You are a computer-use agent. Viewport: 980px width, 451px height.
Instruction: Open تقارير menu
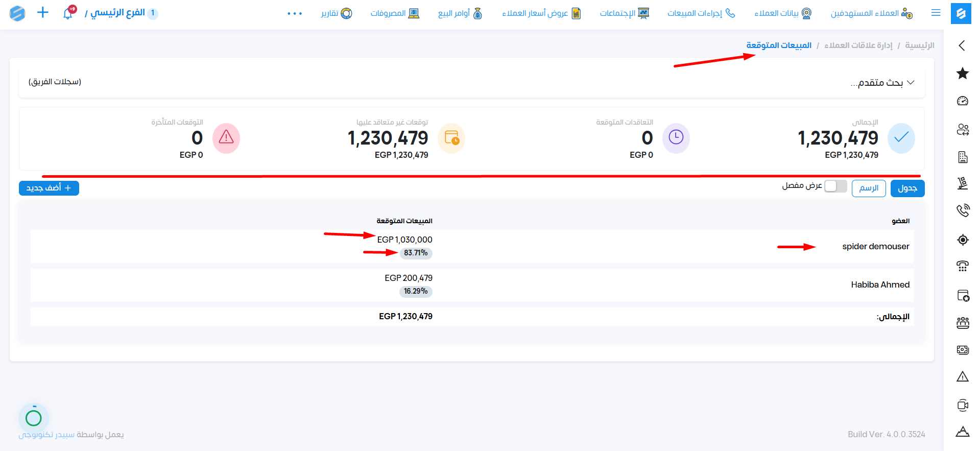[x=337, y=13]
